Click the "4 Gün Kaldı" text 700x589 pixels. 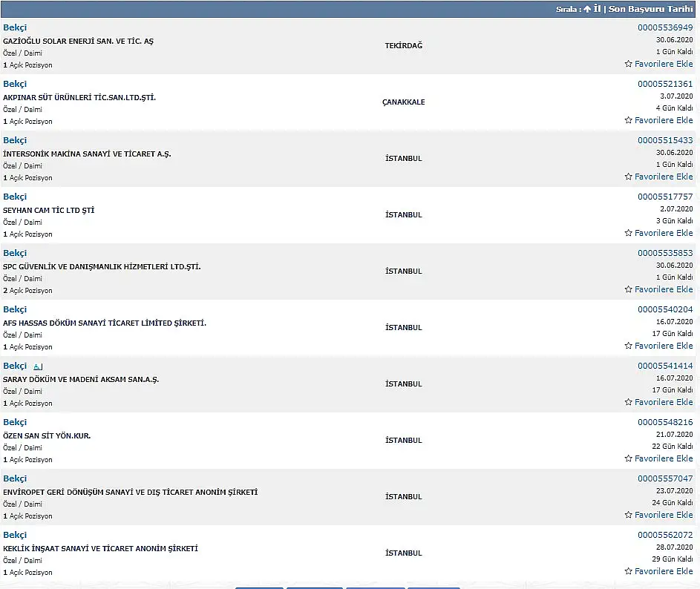[x=675, y=108]
